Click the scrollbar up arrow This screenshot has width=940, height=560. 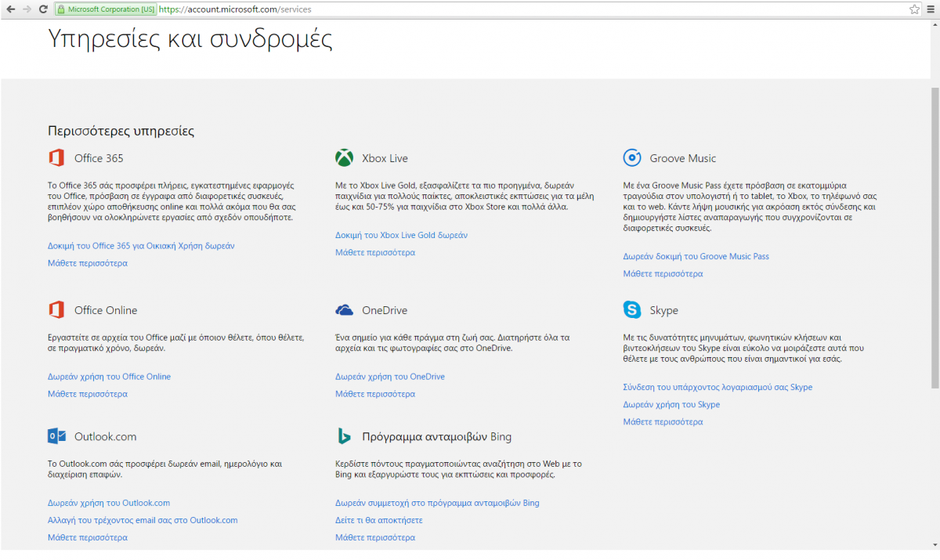pos(935,24)
